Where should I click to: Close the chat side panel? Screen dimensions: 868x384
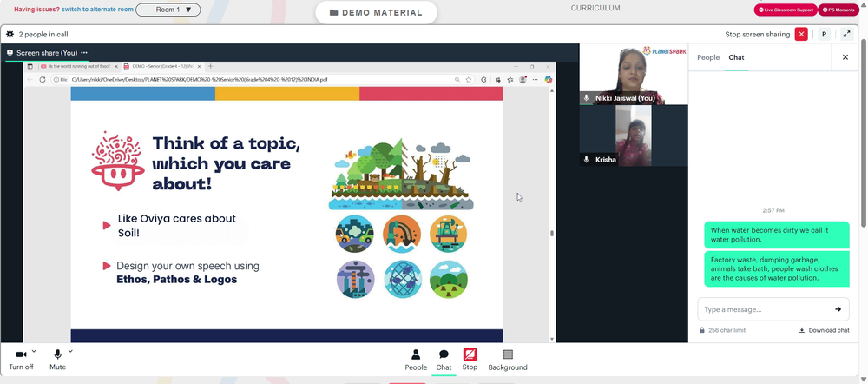tap(845, 57)
